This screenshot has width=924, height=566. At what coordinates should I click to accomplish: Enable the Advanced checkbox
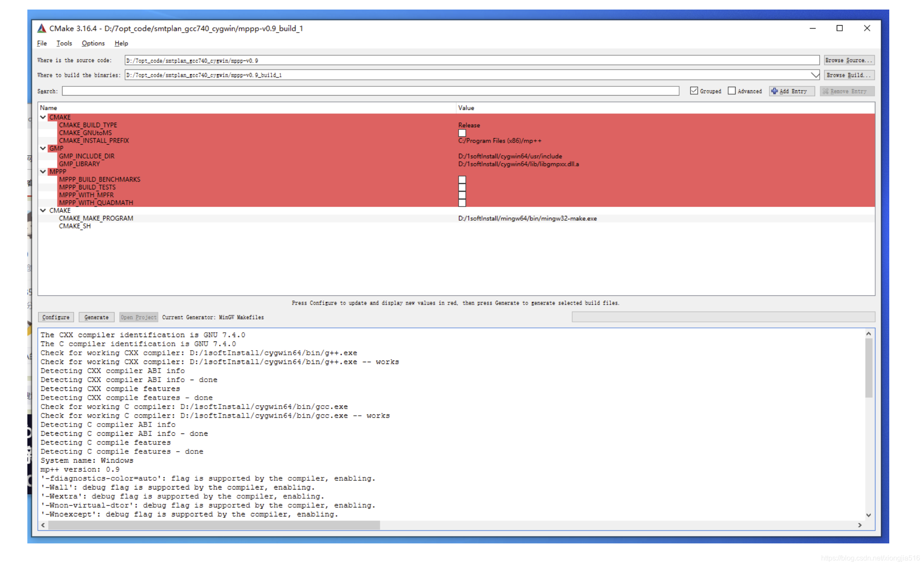732,91
